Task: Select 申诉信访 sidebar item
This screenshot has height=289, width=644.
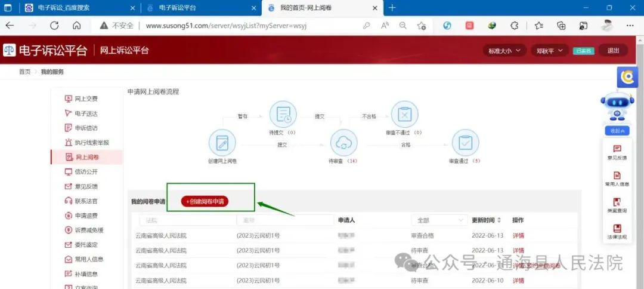Action: tap(81, 128)
